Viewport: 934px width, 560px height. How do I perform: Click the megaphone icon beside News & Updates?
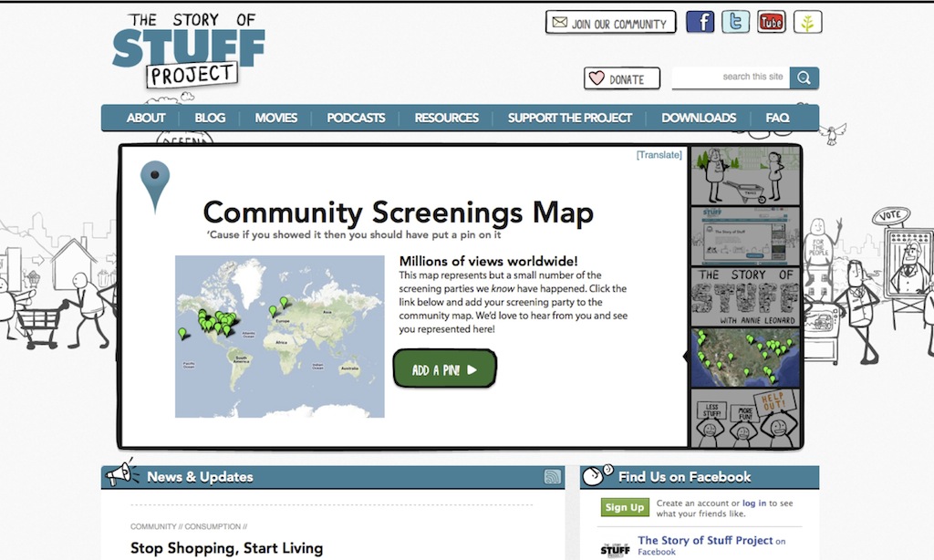pos(122,473)
